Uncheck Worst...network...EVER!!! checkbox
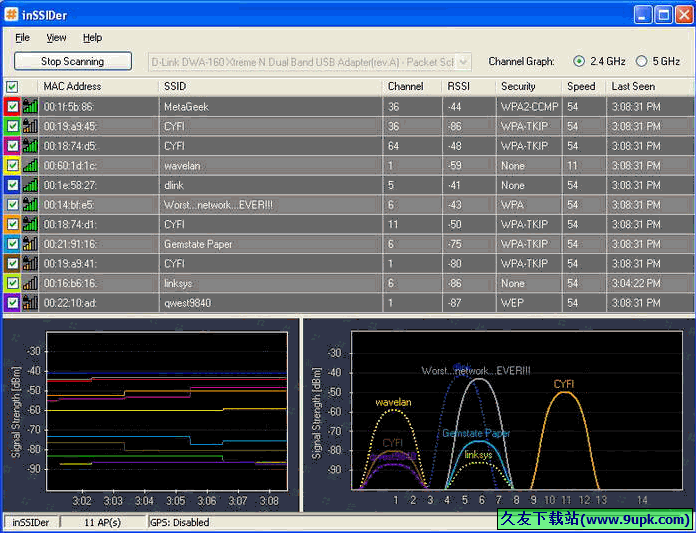 click(12, 205)
